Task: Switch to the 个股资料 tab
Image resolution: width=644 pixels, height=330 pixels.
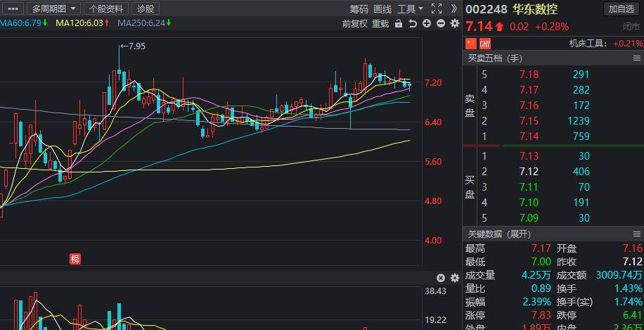Action: [x=106, y=8]
